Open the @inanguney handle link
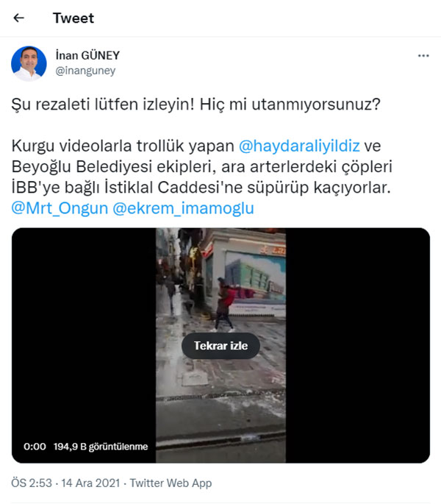Image resolution: width=441 pixels, height=504 pixels. (x=85, y=71)
